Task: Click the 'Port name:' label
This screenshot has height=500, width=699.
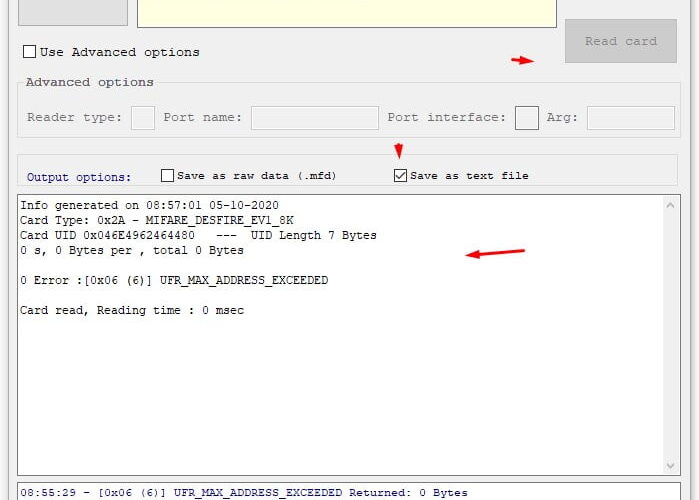Action: point(202,117)
